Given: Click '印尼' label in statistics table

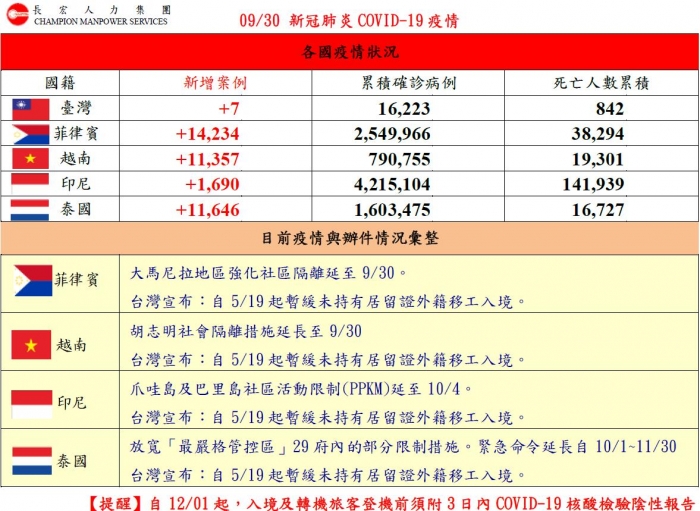Looking at the screenshot, I should pyautogui.click(x=76, y=183).
